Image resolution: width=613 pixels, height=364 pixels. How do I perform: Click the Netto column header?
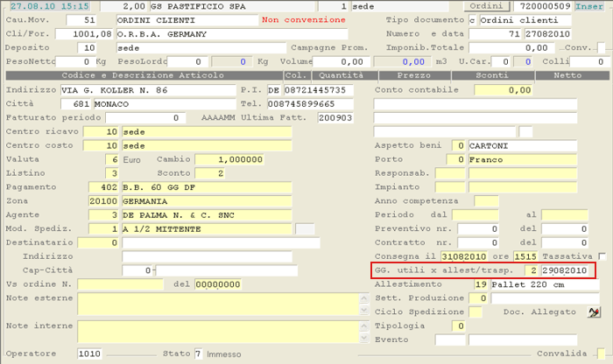click(567, 76)
